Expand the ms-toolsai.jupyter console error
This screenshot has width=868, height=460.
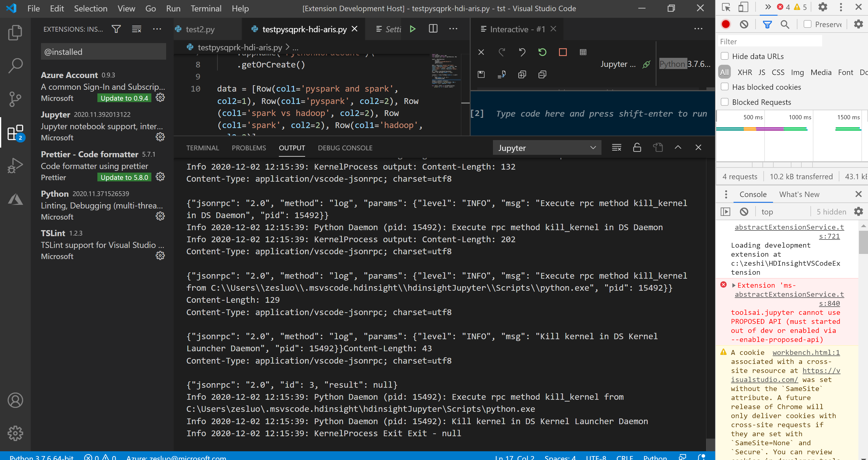pyautogui.click(x=734, y=285)
